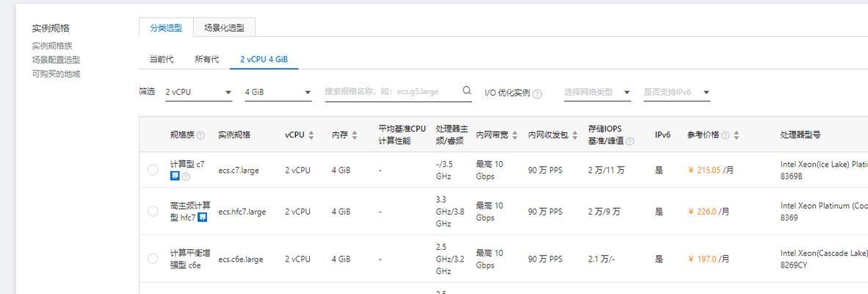Click 实例规格 heading in sidebar

point(51,28)
